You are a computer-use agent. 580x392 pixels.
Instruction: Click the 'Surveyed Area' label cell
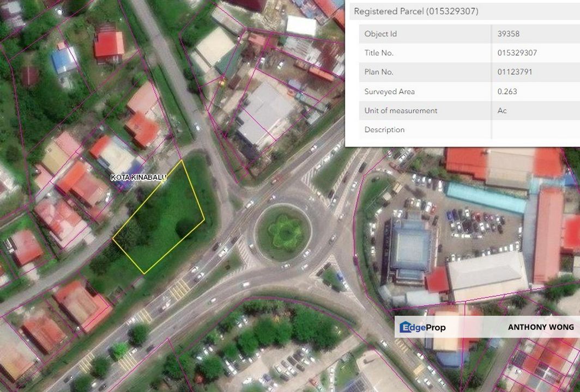(425, 91)
